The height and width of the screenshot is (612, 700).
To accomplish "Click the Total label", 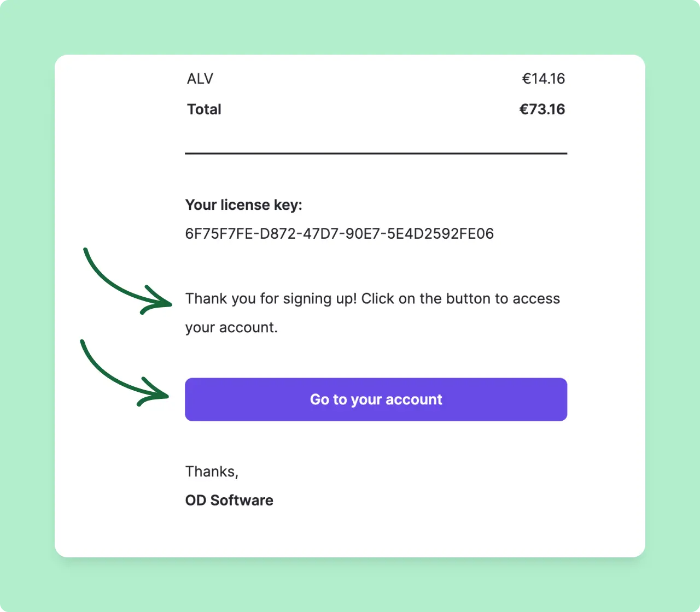I will click(x=203, y=109).
